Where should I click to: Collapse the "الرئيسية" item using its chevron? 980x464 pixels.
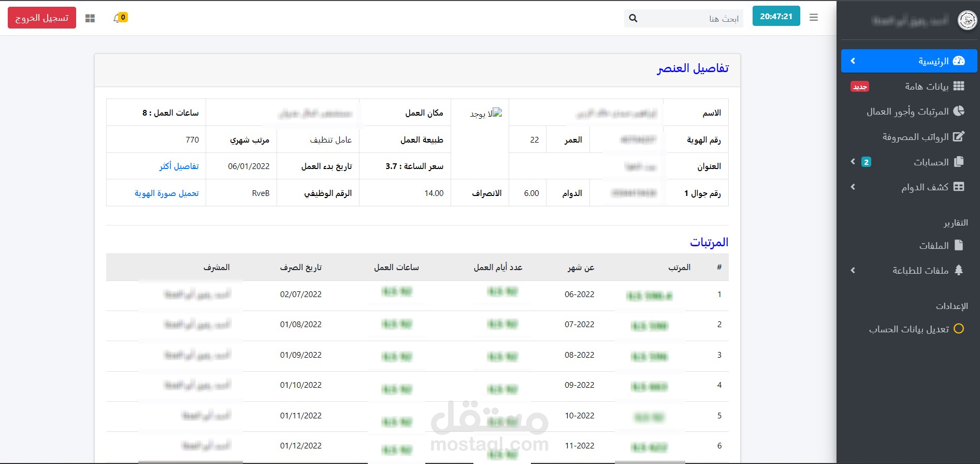(853, 61)
